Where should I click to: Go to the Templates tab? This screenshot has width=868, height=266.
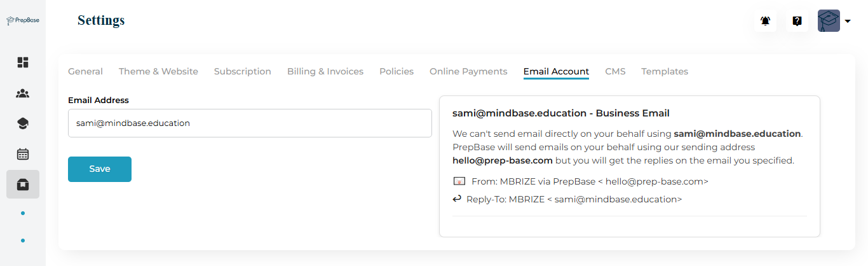[x=665, y=71]
